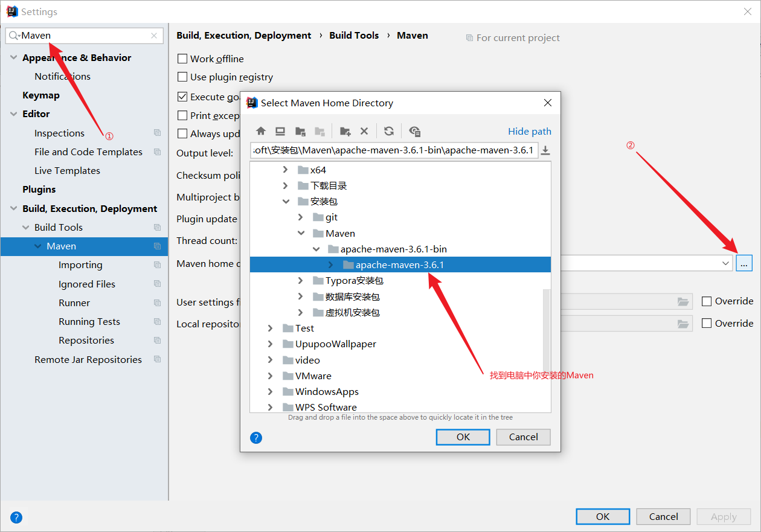Click the search magnifier icon
The width and height of the screenshot is (761, 532).
[14, 36]
